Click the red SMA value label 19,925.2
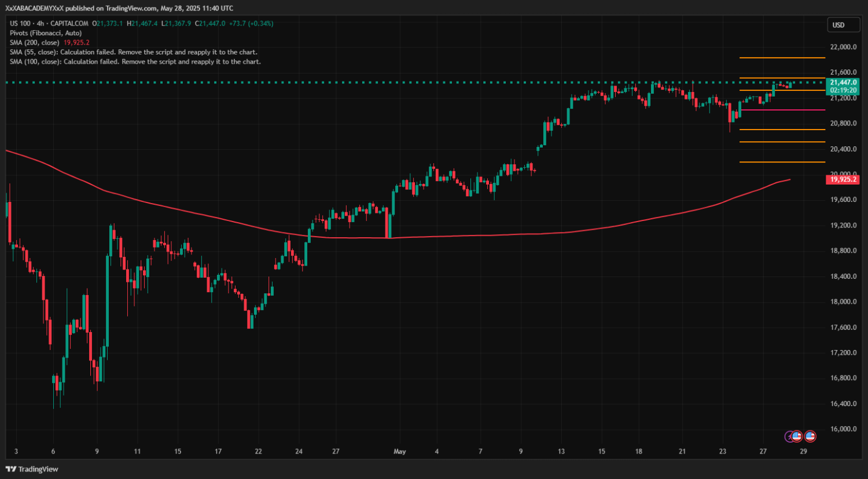 843,180
